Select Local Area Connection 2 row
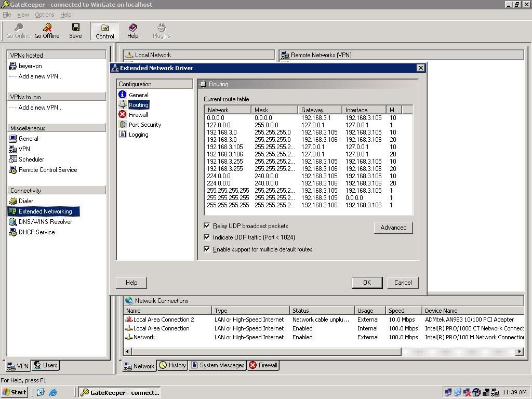Image resolution: width=532 pixels, height=399 pixels. click(x=323, y=320)
